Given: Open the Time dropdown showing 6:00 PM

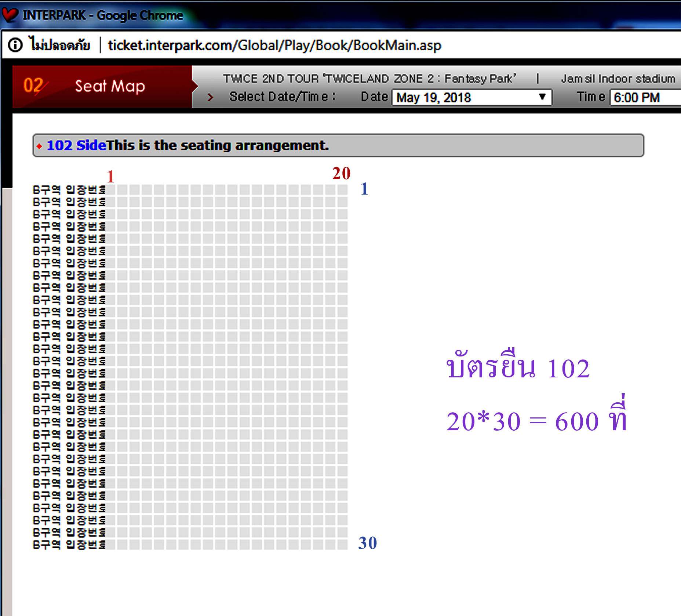Looking at the screenshot, I should pos(645,98).
